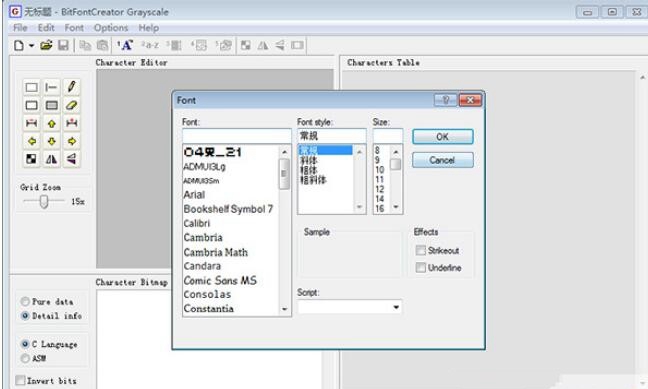Screen dimensions: 648x389
Task: Select the Pencil tool in the editor palette
Action: pyautogui.click(x=71, y=87)
